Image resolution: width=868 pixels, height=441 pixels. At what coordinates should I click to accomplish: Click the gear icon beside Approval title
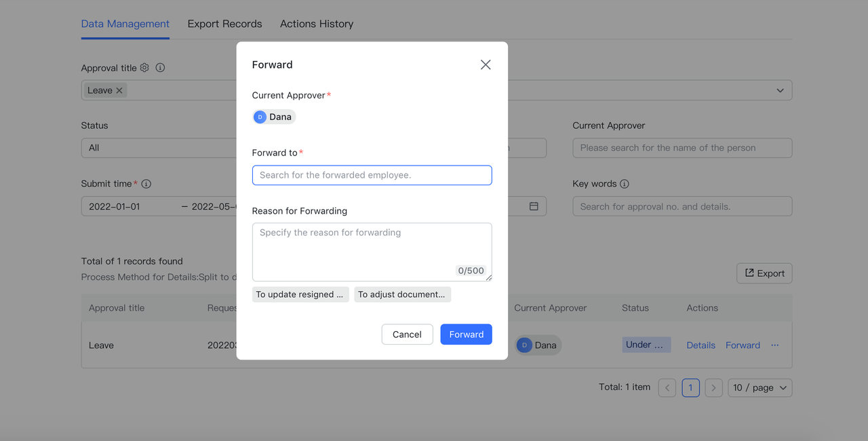click(144, 68)
